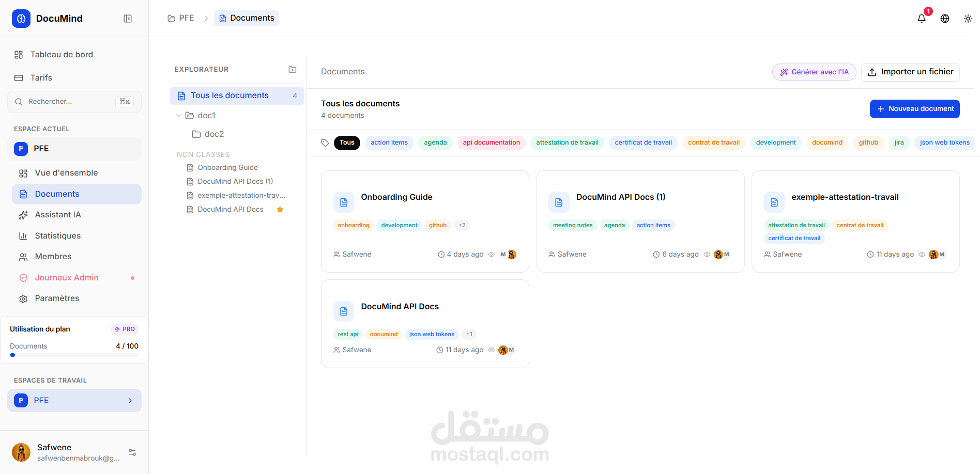Click star on DocuMind API Docs
The image size is (980, 474).
(x=280, y=210)
